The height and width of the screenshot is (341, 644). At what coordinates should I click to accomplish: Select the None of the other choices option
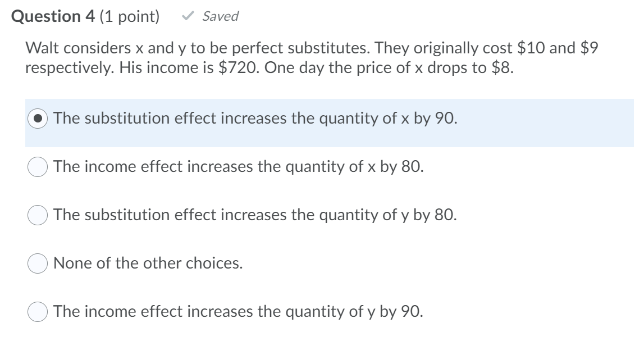point(36,262)
